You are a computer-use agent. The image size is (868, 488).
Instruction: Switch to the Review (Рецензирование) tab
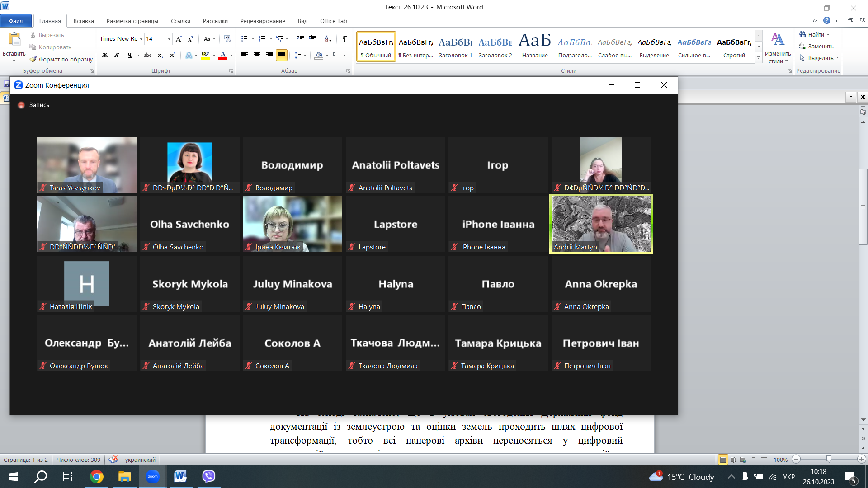click(x=263, y=21)
